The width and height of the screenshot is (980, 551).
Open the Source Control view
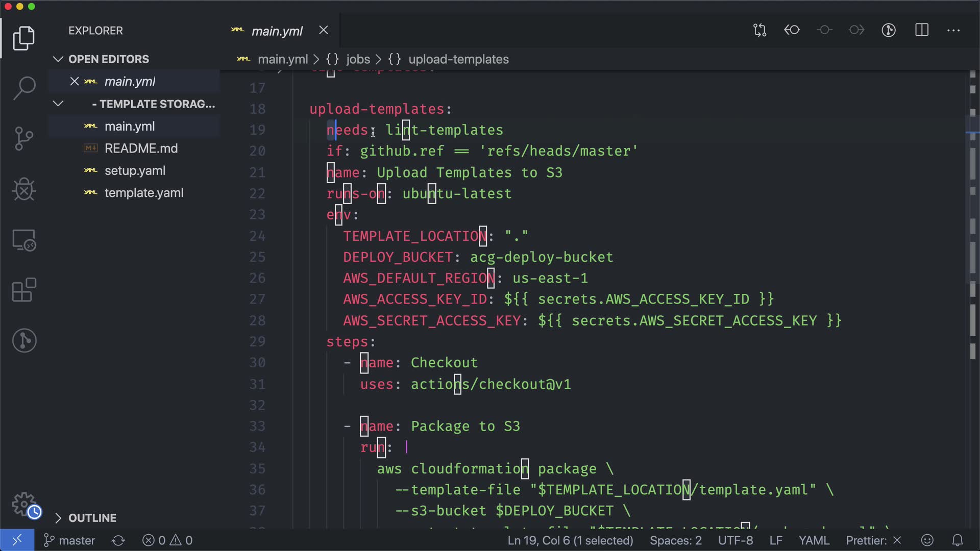24,138
